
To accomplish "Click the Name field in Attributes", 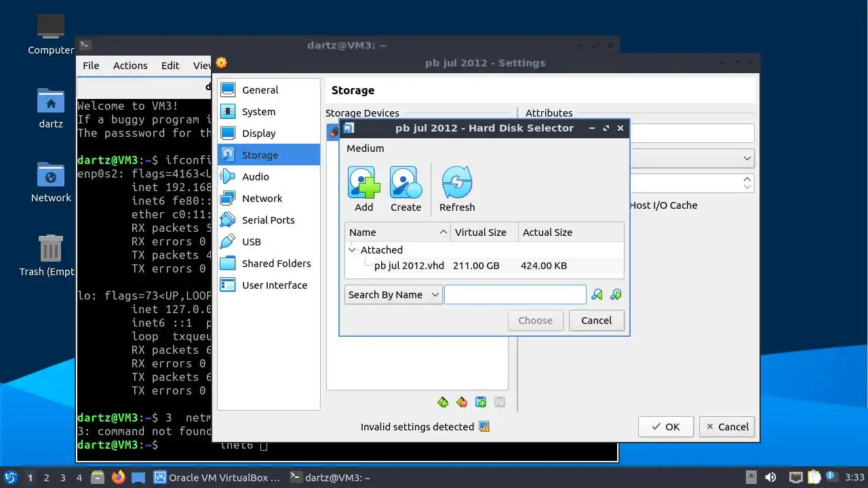I will coord(692,134).
